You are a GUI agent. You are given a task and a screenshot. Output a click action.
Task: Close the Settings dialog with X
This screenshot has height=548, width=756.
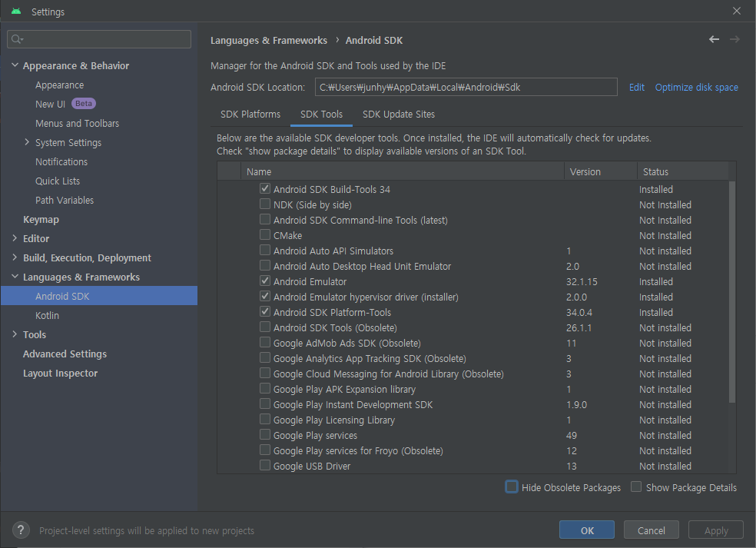736,11
